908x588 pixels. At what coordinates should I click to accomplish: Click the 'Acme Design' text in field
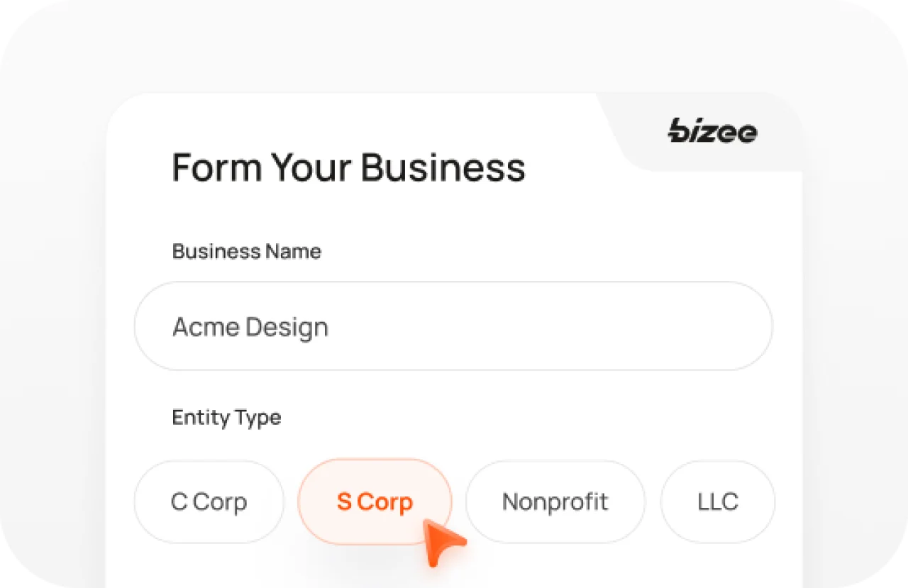click(x=250, y=327)
